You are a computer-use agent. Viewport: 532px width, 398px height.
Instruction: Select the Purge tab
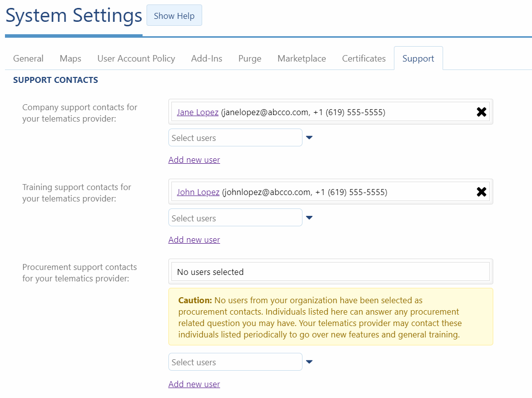(x=249, y=59)
